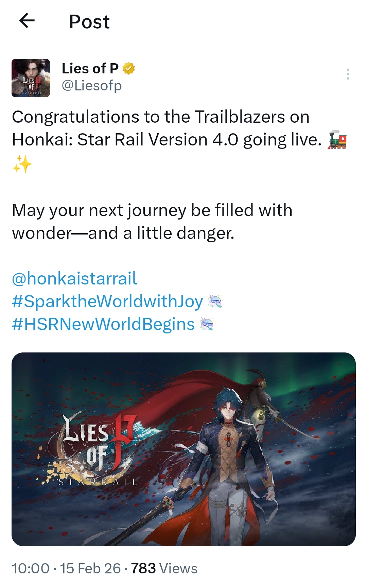
Task: Open the attached Lies of P artwork
Action: pos(183,449)
